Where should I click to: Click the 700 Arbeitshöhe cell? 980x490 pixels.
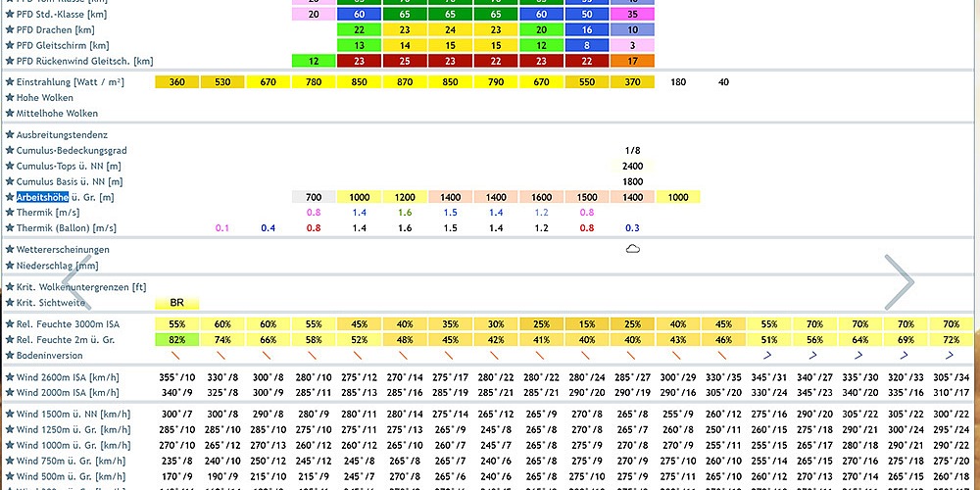(x=314, y=197)
